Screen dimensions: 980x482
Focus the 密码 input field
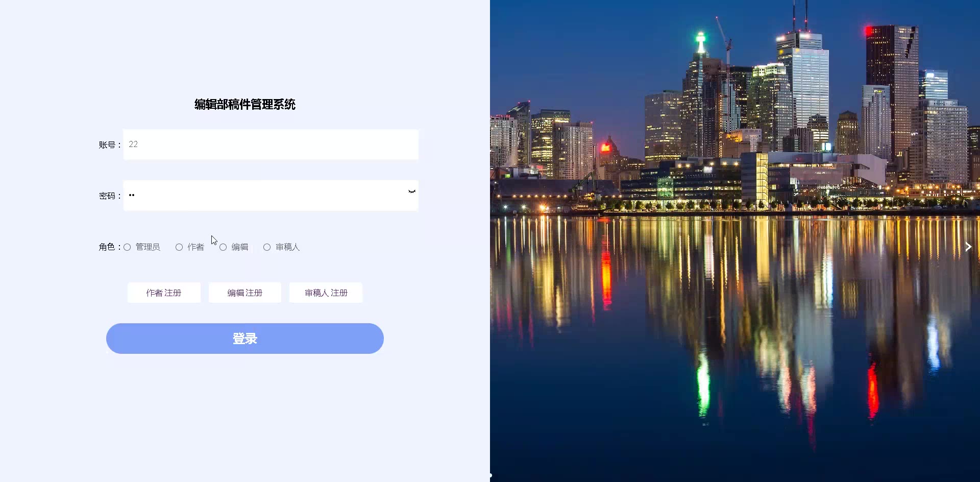[271, 196]
